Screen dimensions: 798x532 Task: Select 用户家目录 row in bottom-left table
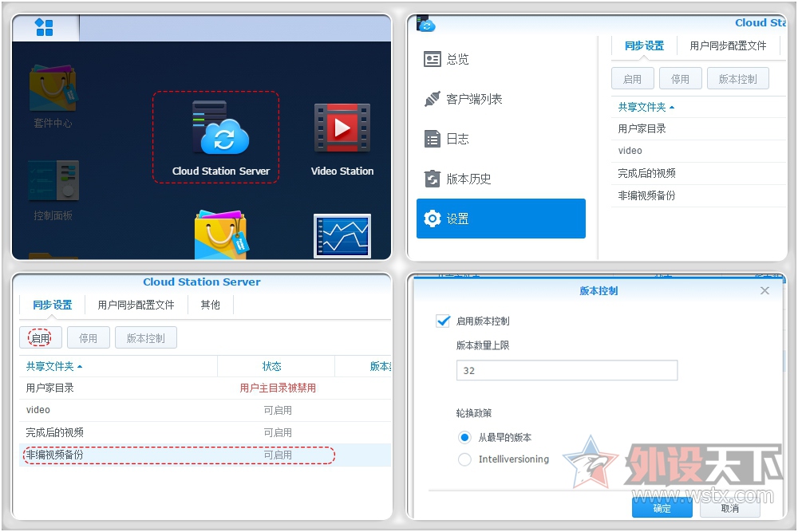[205, 388]
